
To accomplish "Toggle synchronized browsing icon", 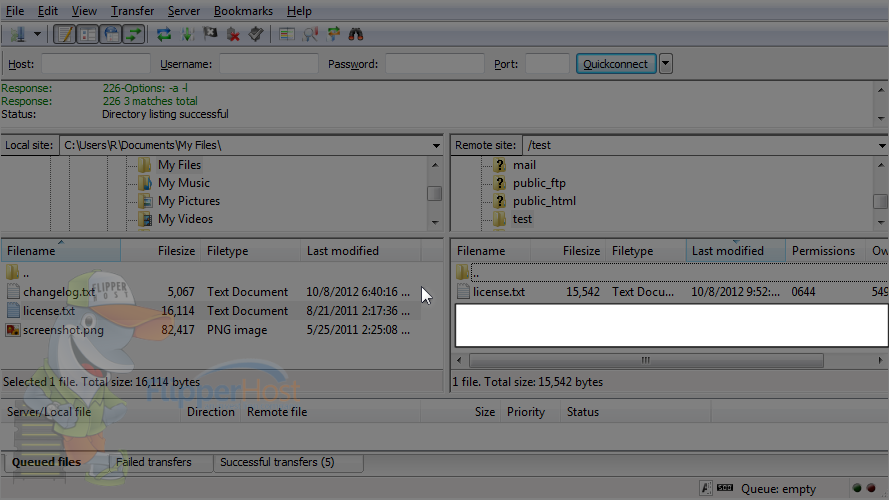I will tap(333, 35).
